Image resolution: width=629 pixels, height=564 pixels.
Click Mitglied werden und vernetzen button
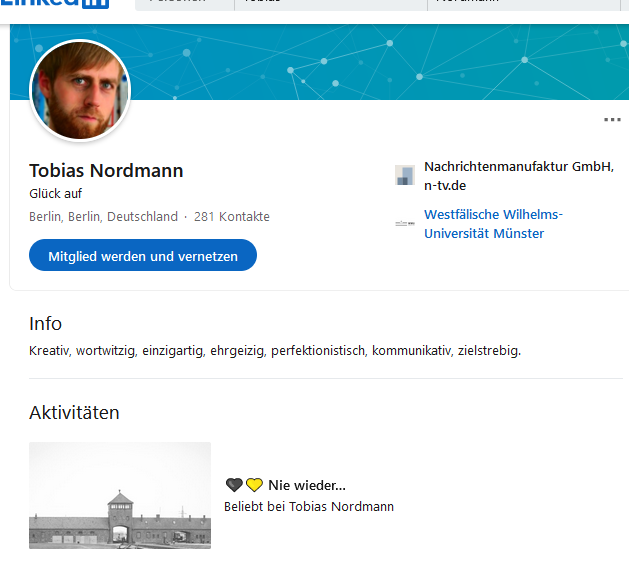(143, 256)
